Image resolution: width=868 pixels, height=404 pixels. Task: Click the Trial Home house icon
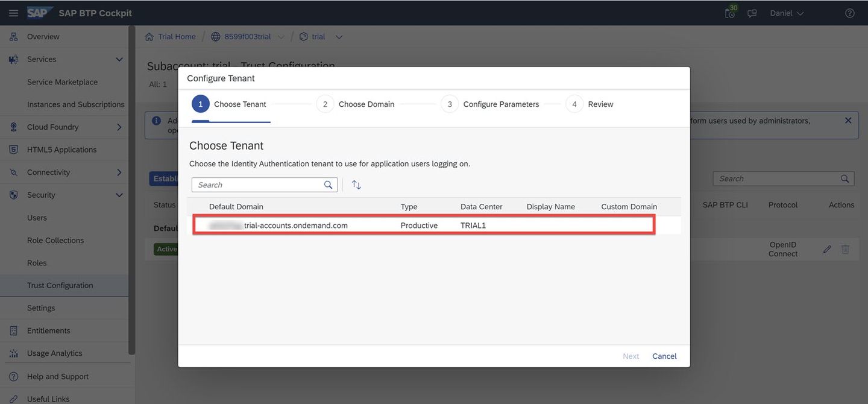pos(149,37)
